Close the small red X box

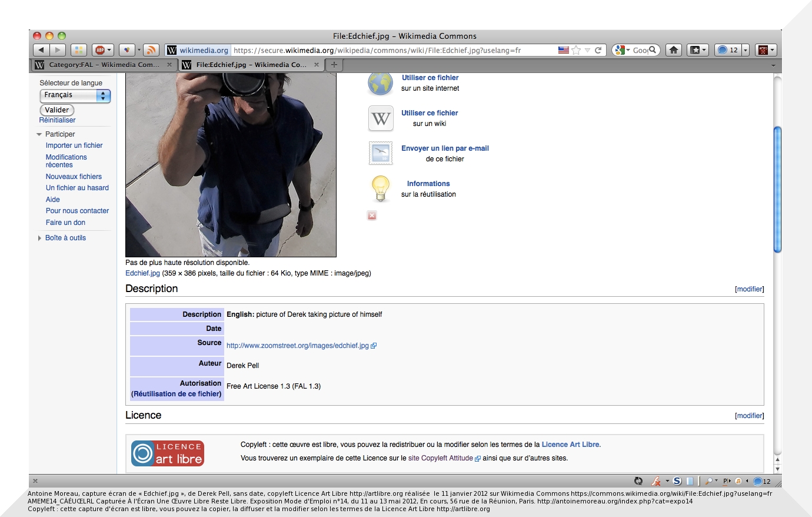click(x=372, y=216)
